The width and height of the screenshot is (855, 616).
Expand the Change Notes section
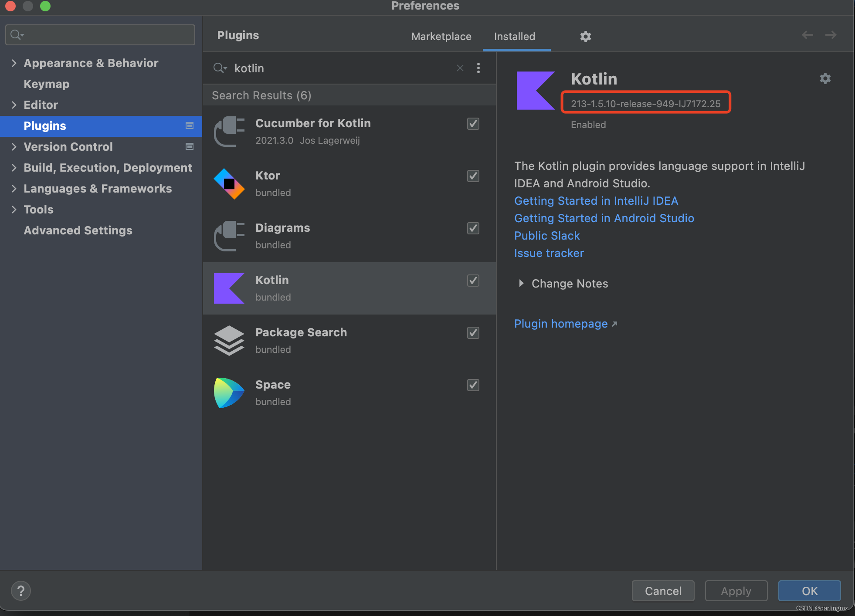(x=521, y=284)
